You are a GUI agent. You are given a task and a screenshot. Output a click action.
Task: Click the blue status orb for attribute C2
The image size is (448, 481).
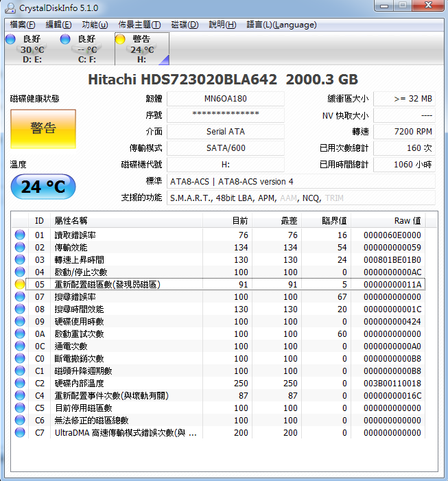point(20,383)
